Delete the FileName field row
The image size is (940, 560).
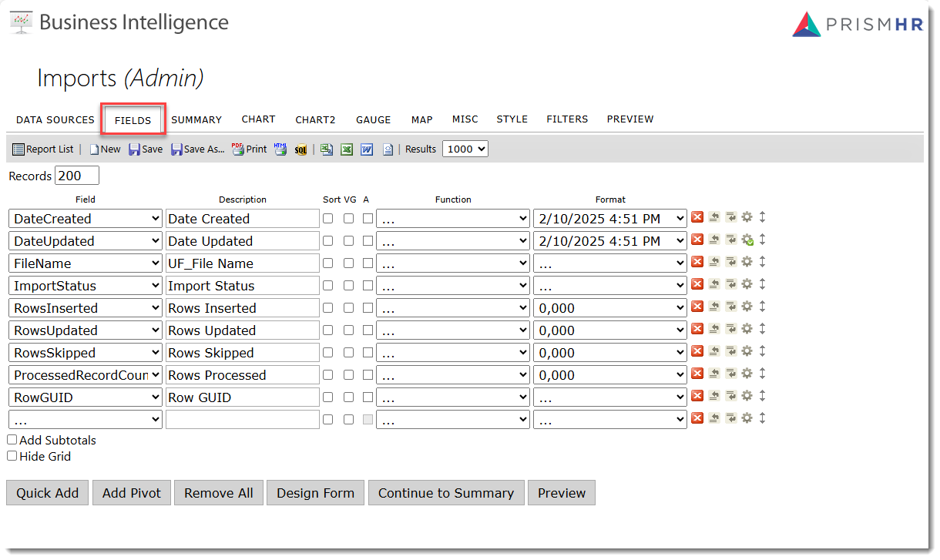[697, 263]
